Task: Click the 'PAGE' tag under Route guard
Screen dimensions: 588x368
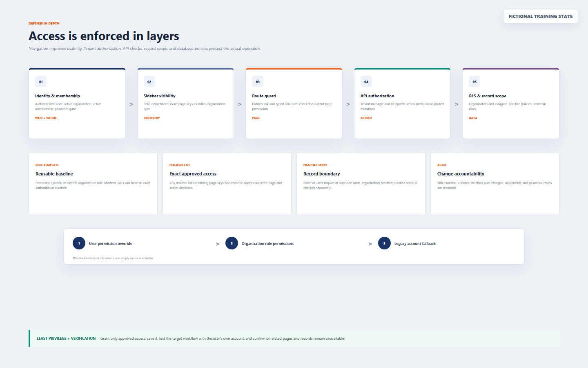Action: pos(256,118)
